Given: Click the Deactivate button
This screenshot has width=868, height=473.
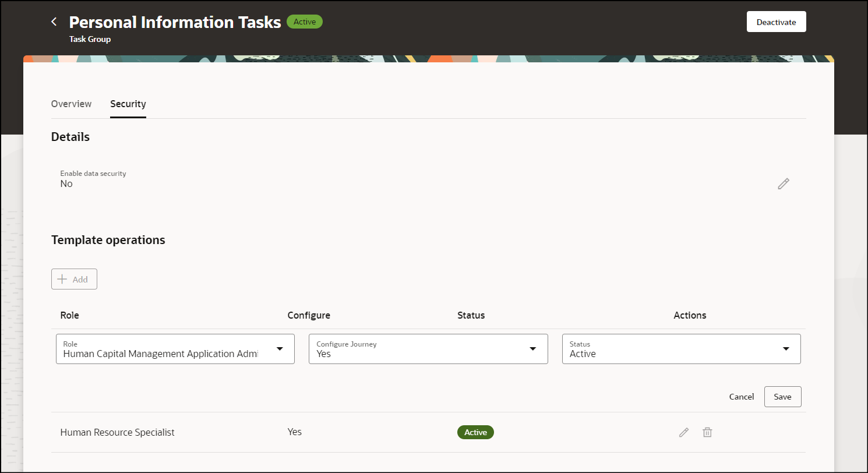Looking at the screenshot, I should click(x=776, y=22).
